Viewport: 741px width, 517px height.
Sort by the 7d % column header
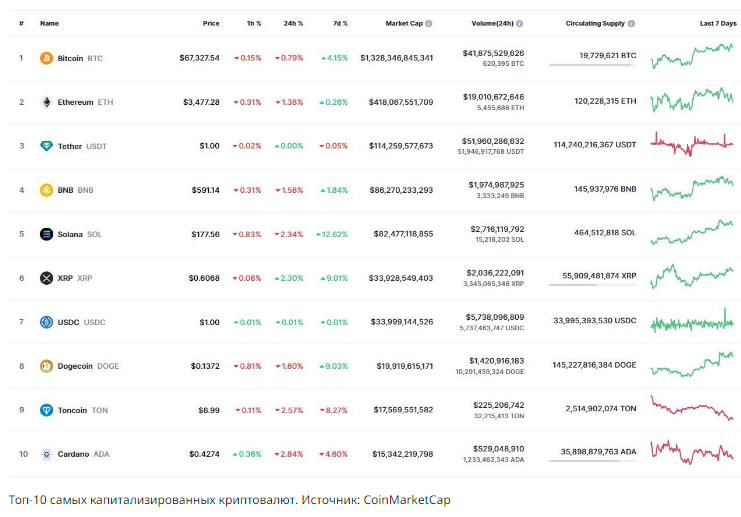point(340,23)
